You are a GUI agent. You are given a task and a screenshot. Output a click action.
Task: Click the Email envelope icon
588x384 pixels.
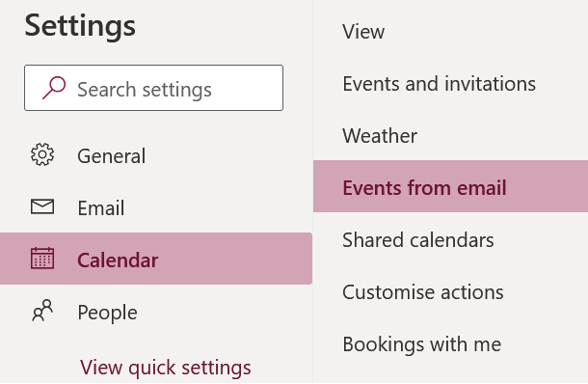42,206
